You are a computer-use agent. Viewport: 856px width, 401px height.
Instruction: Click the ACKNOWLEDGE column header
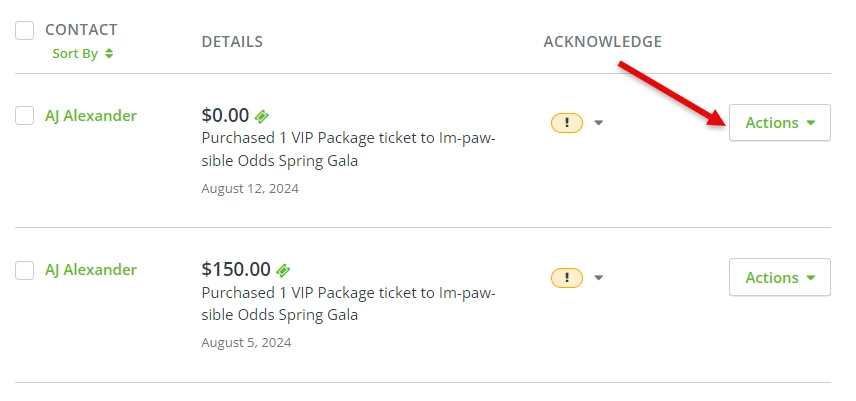[x=602, y=42]
